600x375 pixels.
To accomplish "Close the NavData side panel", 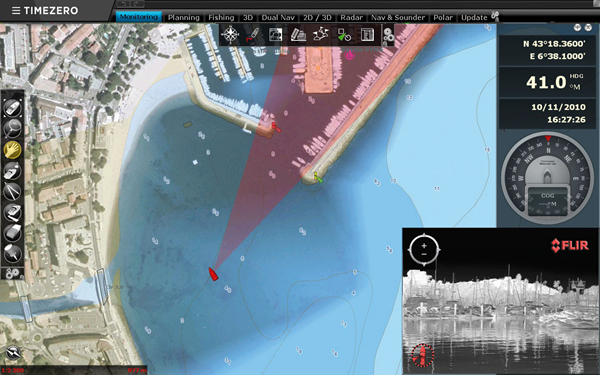I will 589,28.
